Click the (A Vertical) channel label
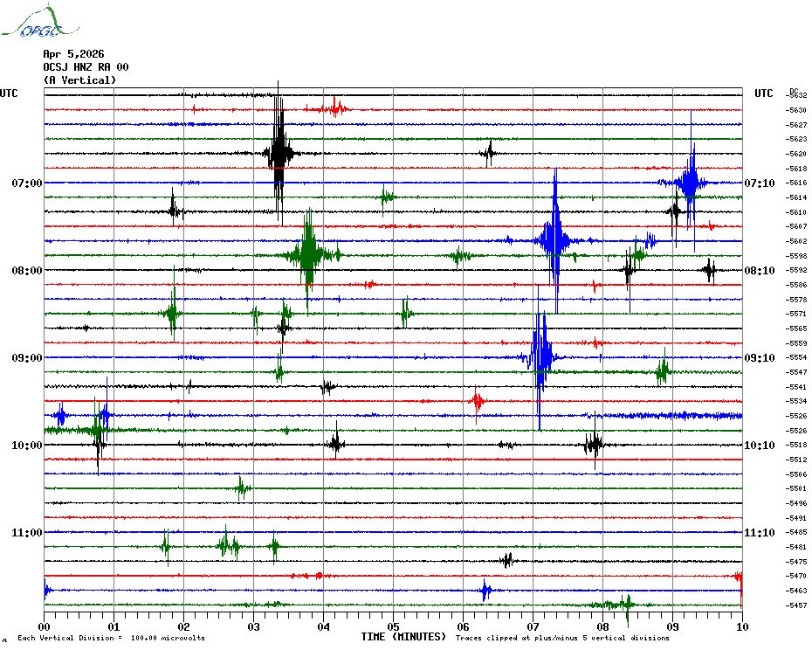812x650 pixels. coord(79,80)
